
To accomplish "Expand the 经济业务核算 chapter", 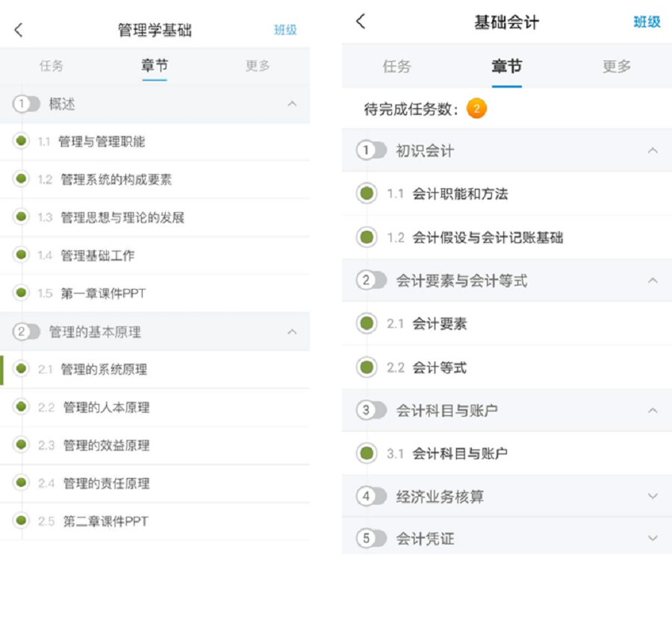I will pyautogui.click(x=653, y=496).
